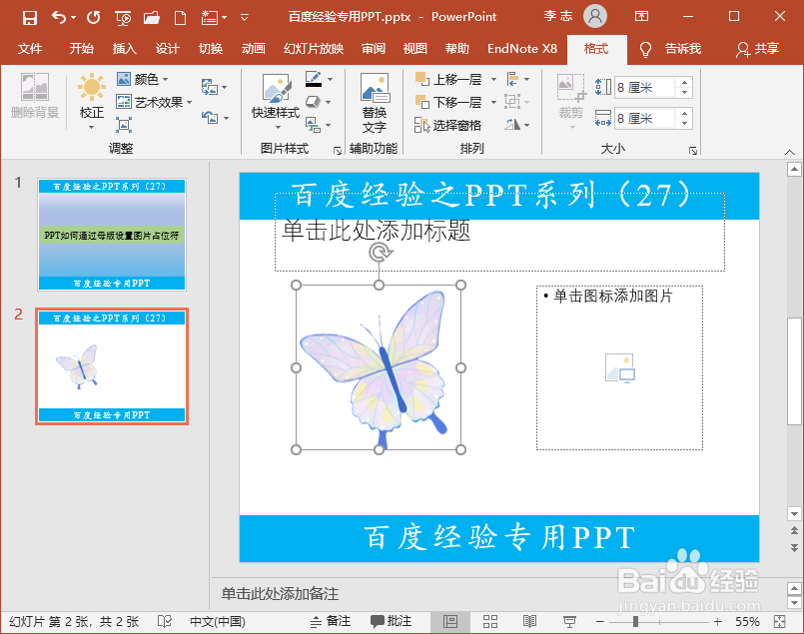Click the picture layout icon
The width and height of the screenshot is (804, 634).
click(313, 124)
